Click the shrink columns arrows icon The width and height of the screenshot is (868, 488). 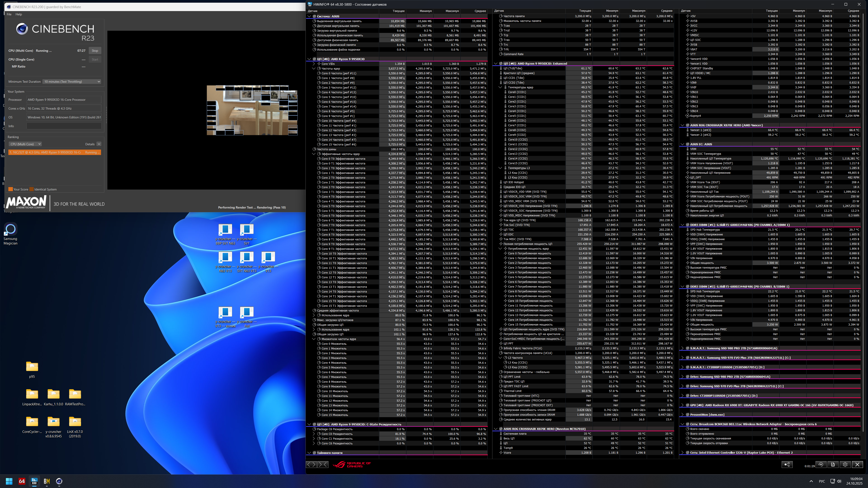tap(323, 465)
